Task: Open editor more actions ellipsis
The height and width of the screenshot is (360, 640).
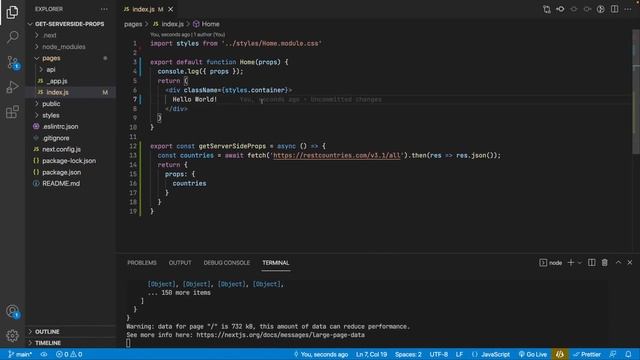Action: point(628,9)
